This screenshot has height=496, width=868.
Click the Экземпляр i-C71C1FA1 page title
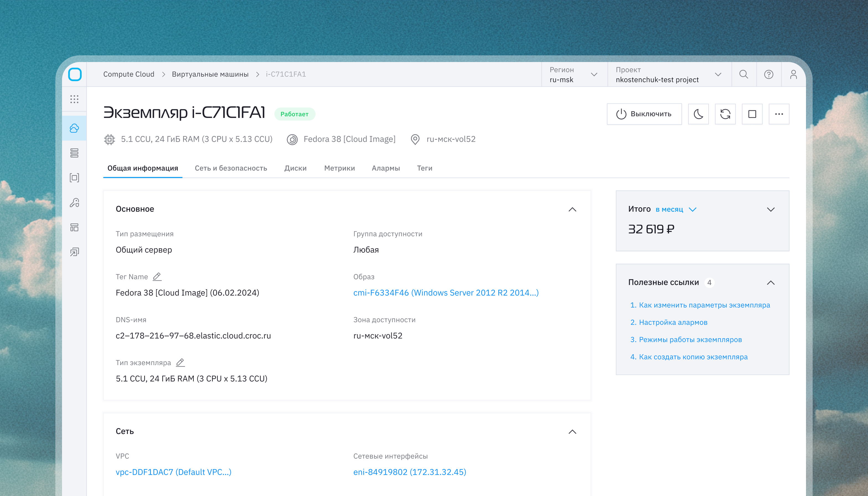click(x=184, y=112)
